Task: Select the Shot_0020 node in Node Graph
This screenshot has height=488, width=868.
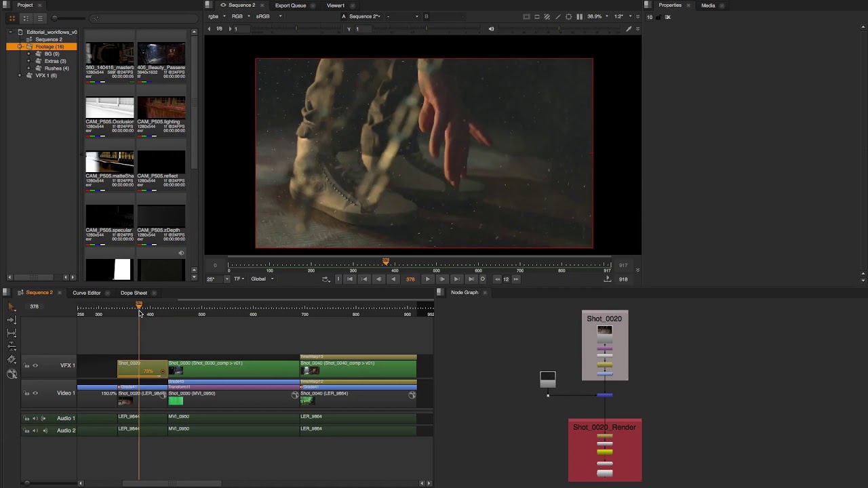Action: pos(604,346)
